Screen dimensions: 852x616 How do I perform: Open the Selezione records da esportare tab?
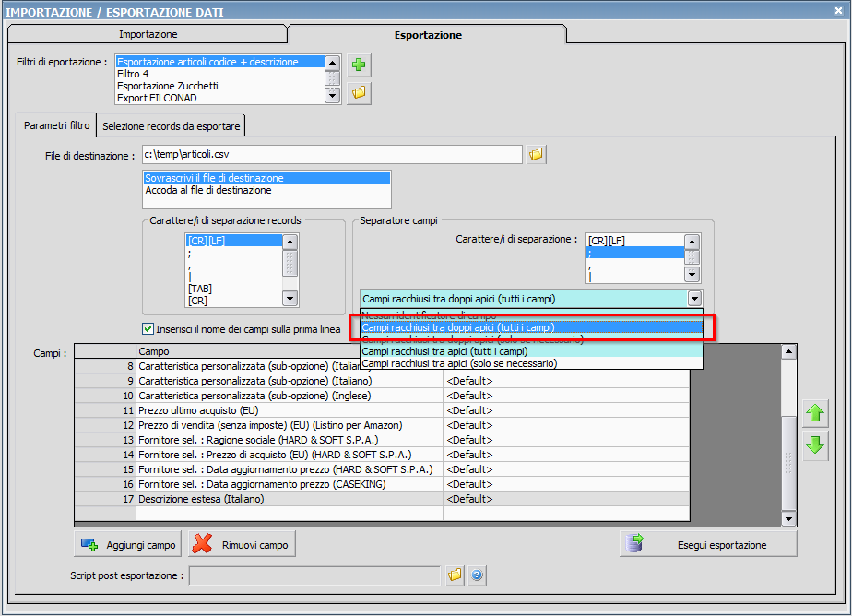(x=171, y=126)
